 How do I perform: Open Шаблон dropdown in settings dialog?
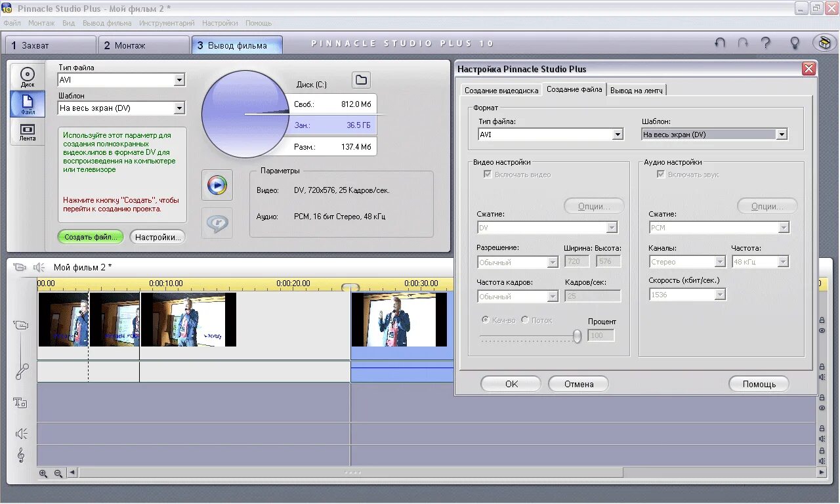781,135
